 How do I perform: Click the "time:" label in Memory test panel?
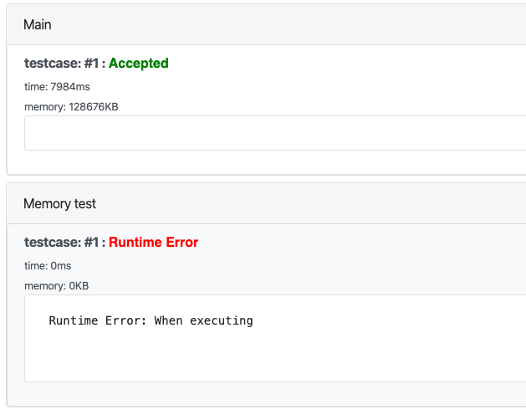[x=35, y=265]
